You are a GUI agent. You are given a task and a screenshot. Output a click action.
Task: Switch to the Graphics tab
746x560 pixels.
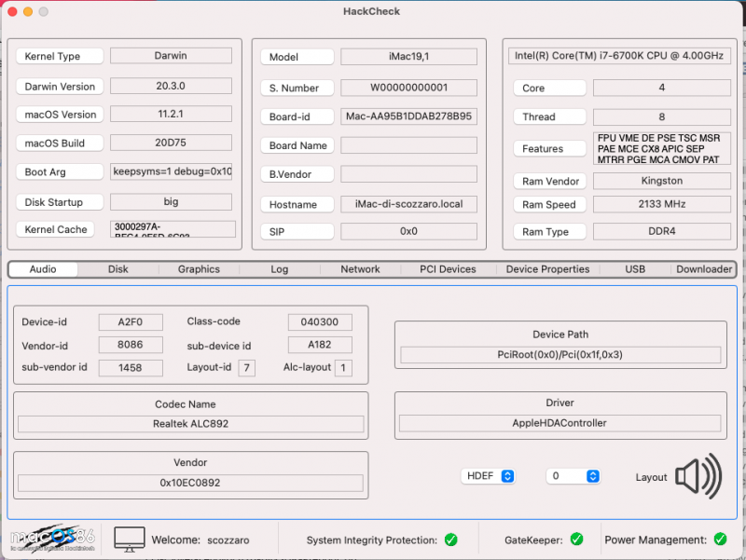(x=199, y=269)
